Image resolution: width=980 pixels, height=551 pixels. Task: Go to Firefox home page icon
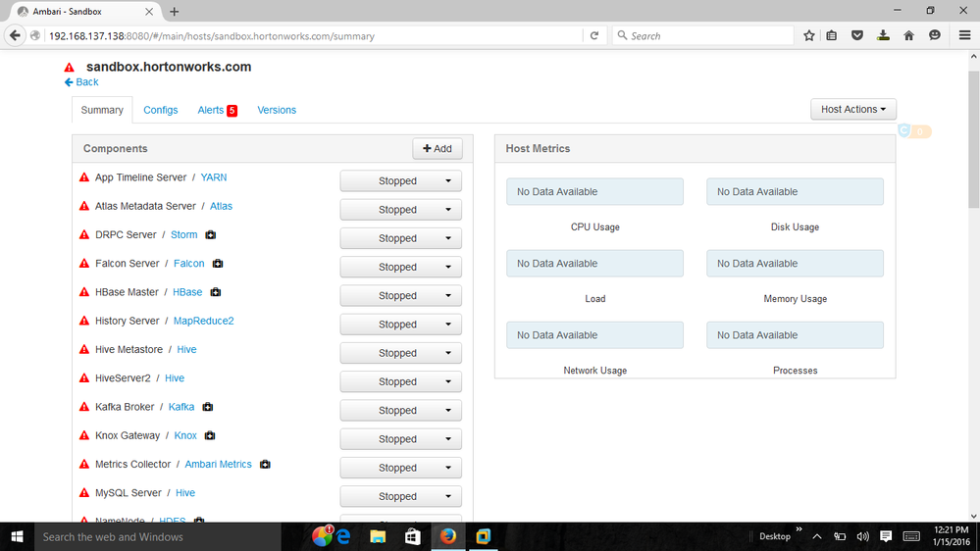click(908, 35)
